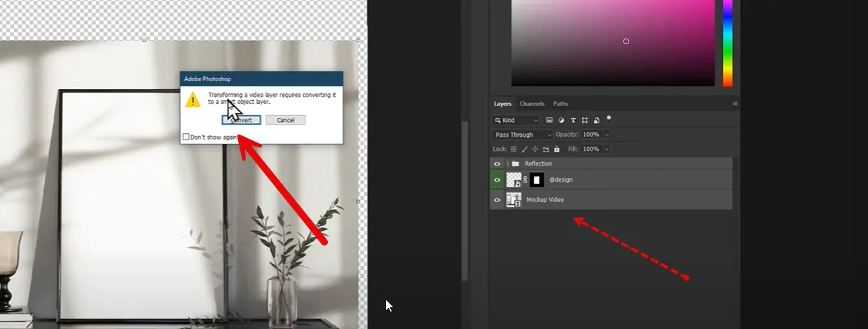Click the lock transparent pixels icon
Image resolution: width=868 pixels, height=329 pixels.
(514, 149)
